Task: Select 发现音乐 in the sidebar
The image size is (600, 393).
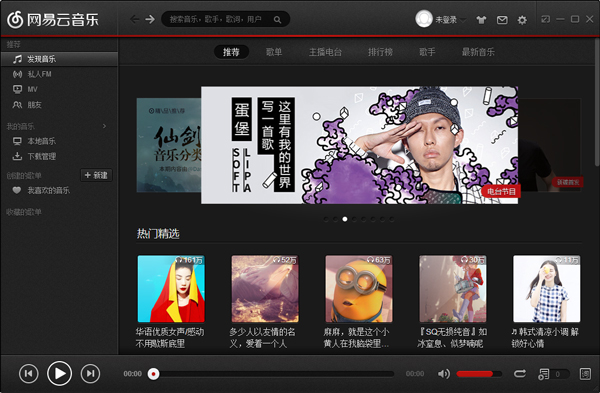Action: 59,59
